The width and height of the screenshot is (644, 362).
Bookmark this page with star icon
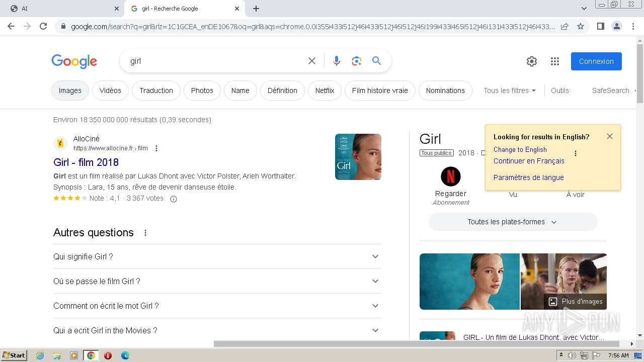(581, 26)
